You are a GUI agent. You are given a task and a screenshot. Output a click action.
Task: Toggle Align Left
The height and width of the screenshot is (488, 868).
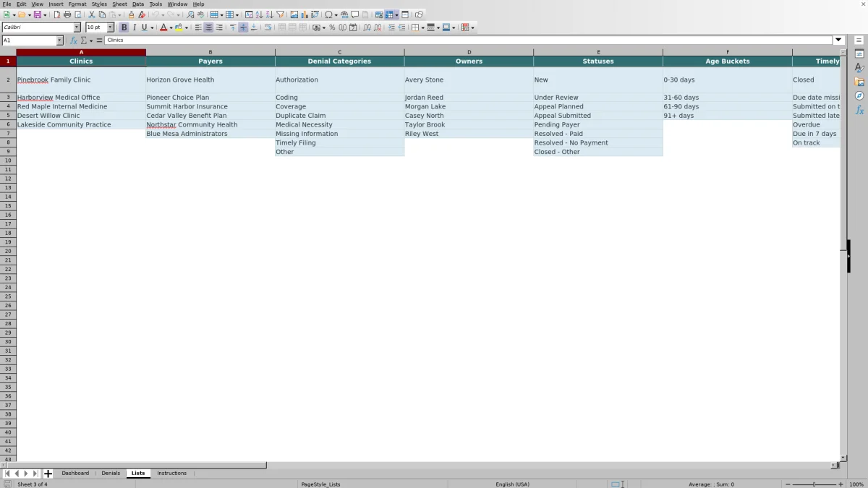(198, 27)
